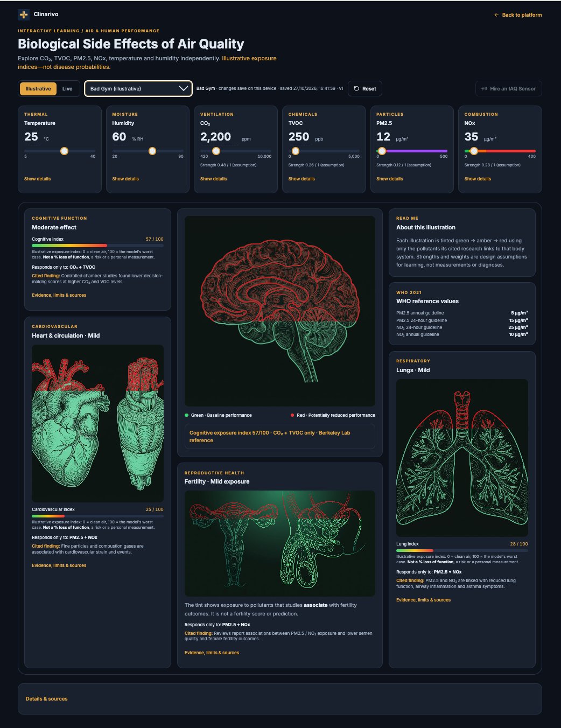This screenshot has height=728, width=561.
Task: Click the page title Biological Side Effects of Air Quality
Action: tap(131, 44)
